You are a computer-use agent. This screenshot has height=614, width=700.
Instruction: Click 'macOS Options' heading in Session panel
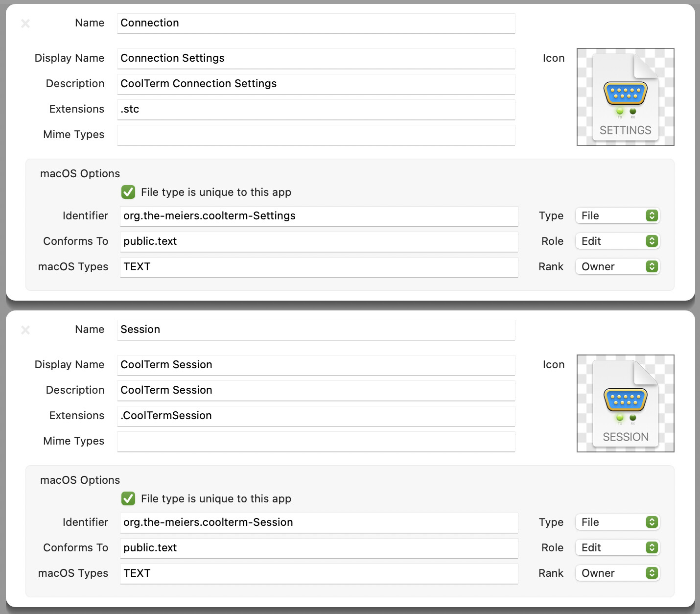[80, 480]
